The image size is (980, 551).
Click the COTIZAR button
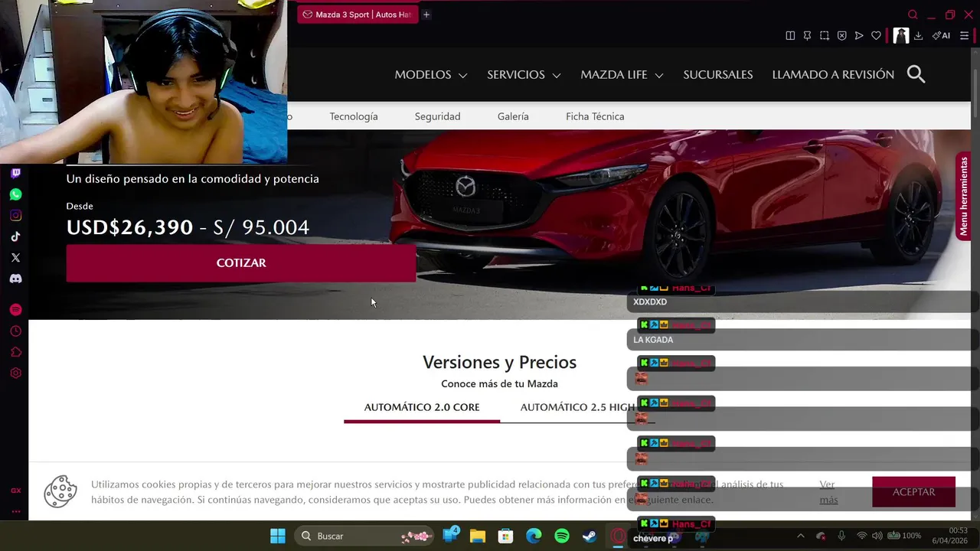[241, 262]
